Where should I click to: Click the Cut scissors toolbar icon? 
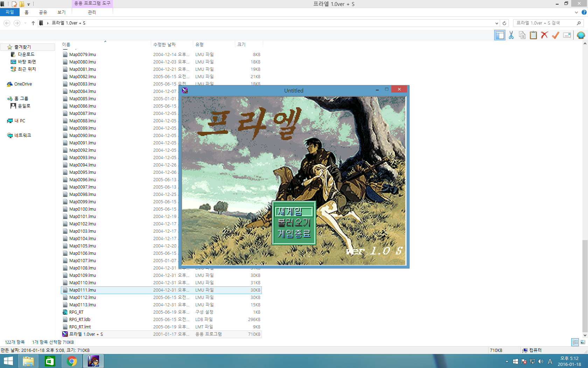point(511,35)
